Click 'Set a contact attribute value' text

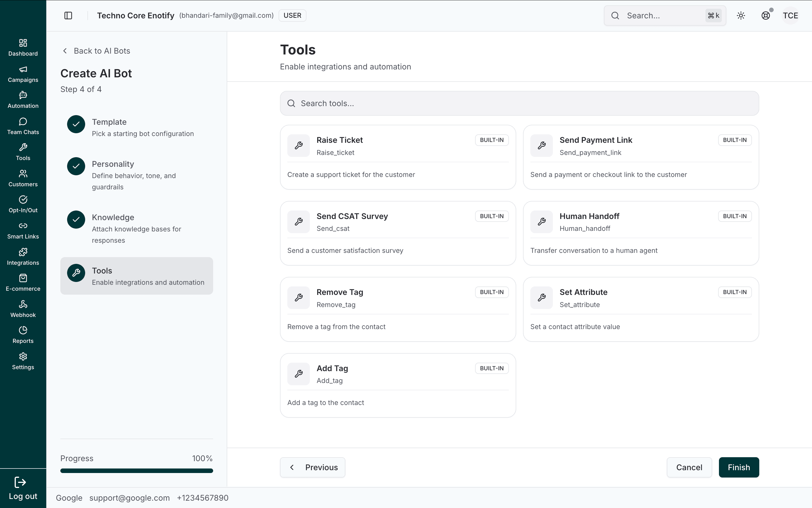[x=575, y=327]
